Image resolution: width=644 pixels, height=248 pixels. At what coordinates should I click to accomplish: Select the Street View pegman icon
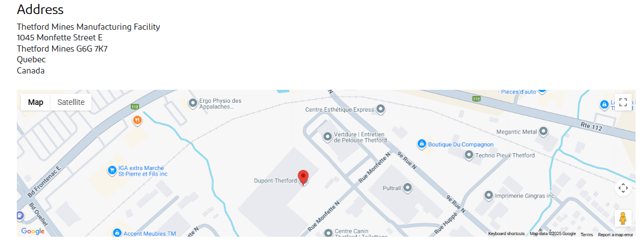pyautogui.click(x=623, y=218)
